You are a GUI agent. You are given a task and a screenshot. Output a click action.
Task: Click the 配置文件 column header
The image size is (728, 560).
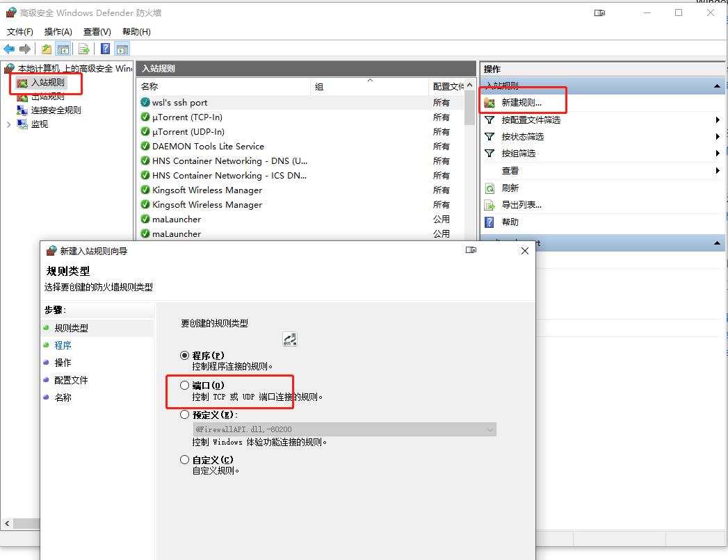tap(447, 87)
